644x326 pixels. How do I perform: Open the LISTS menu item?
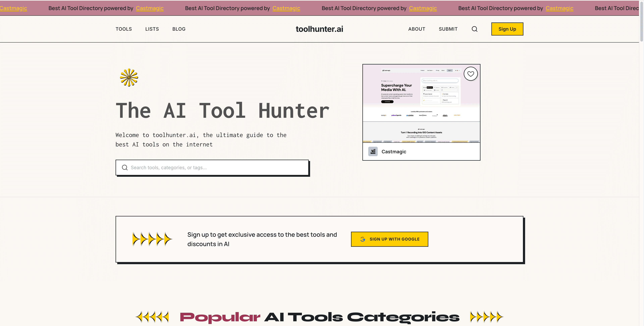click(152, 29)
